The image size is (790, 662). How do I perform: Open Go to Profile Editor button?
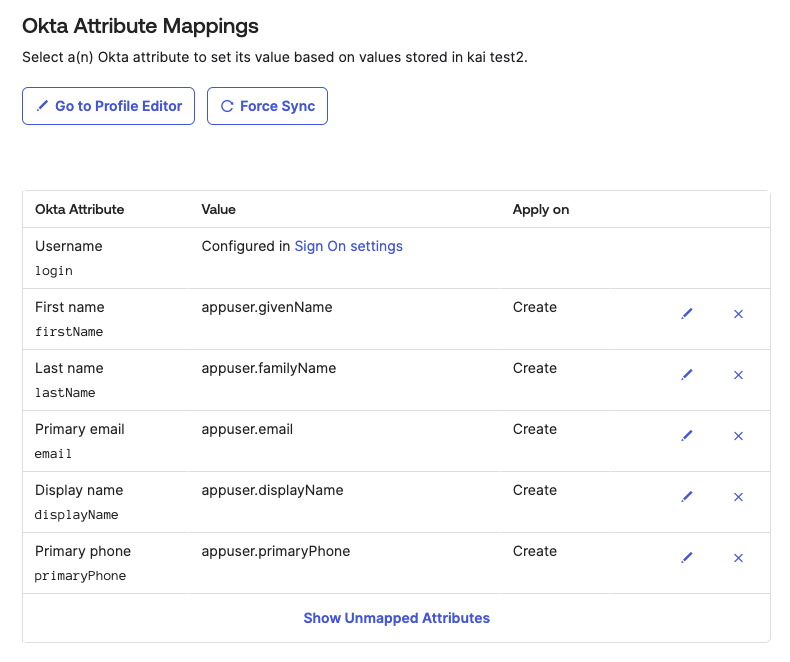tap(108, 106)
